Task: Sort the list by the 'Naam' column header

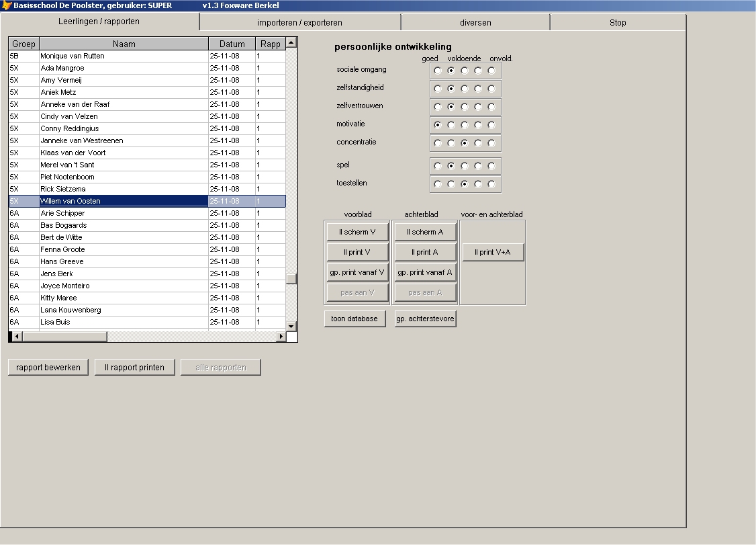Action: (x=124, y=44)
